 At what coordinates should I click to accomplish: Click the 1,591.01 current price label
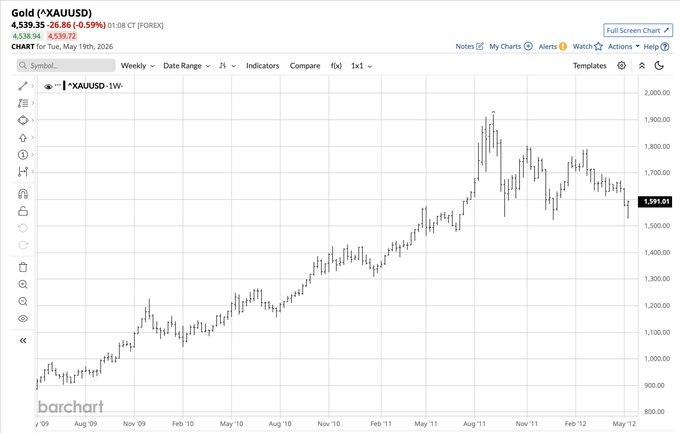(657, 202)
